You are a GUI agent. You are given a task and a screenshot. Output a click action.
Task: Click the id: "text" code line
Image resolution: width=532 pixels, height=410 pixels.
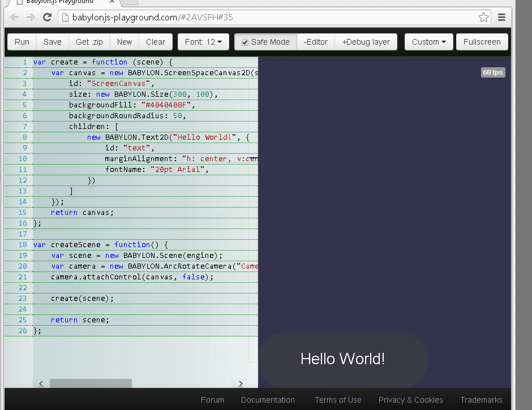tap(130, 148)
